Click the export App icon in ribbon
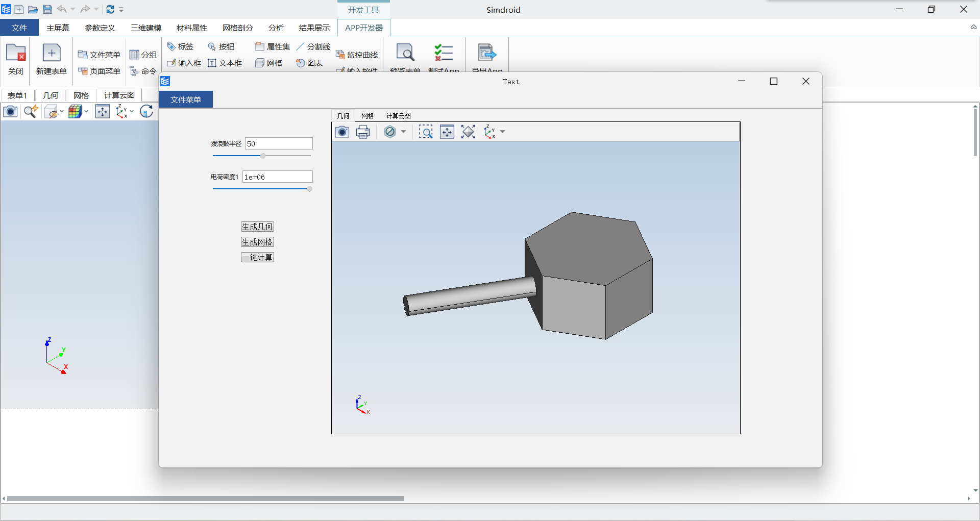This screenshot has height=521, width=980. click(487, 53)
